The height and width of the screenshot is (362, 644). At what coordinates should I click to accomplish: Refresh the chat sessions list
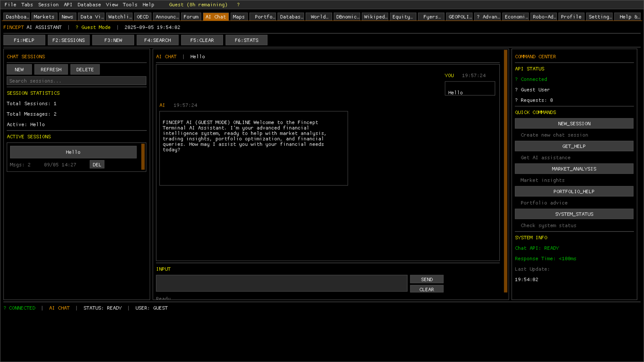click(51, 69)
